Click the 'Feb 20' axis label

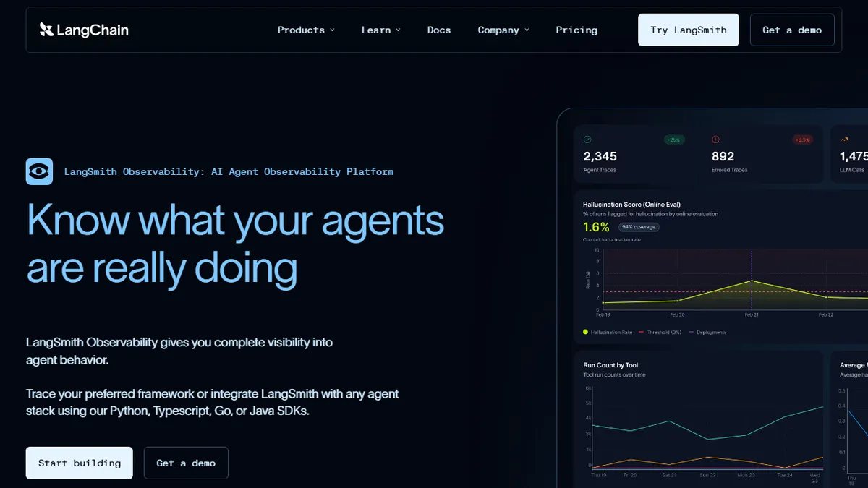(677, 314)
